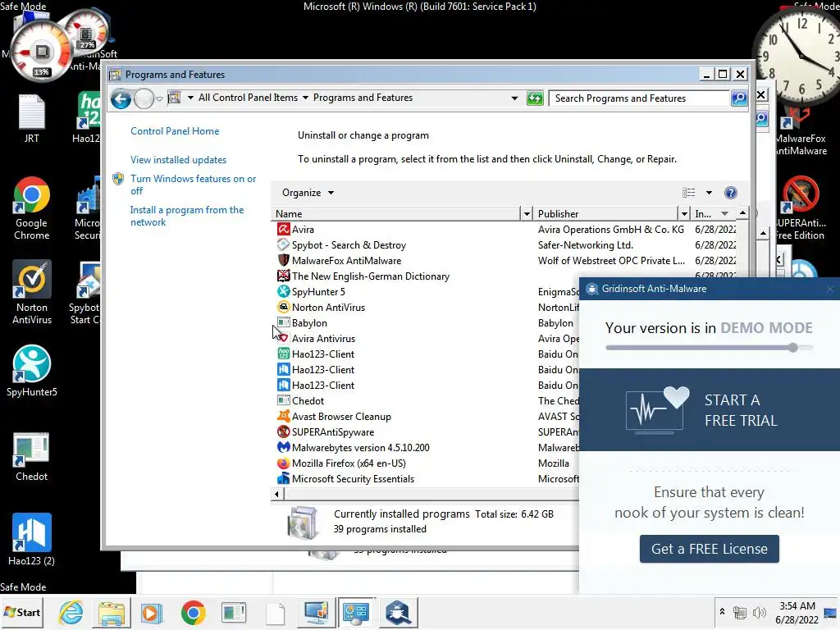
Task: Open the JRT desktop icon
Action: [x=32, y=119]
